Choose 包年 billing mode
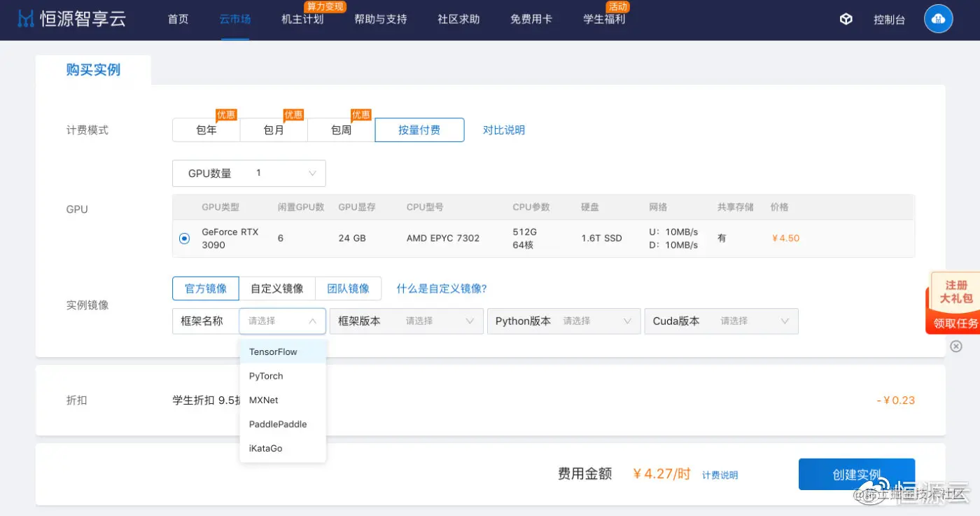980x516 pixels. coord(206,130)
